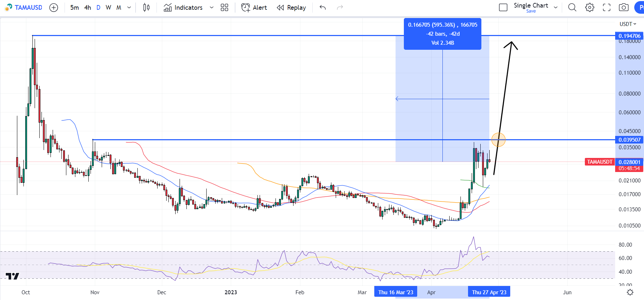The image size is (644, 300).
Task: Add a symbol to compare with plus icon
Action: (x=54, y=8)
